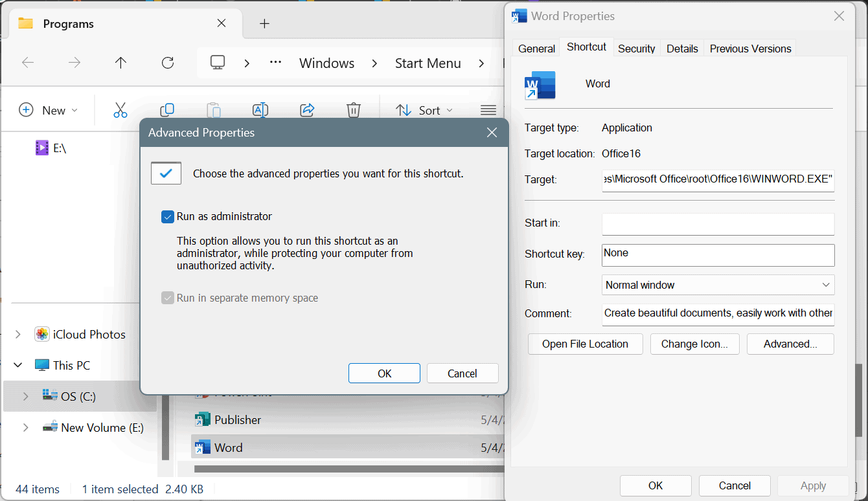Click OK in Word Properties

[x=656, y=485]
